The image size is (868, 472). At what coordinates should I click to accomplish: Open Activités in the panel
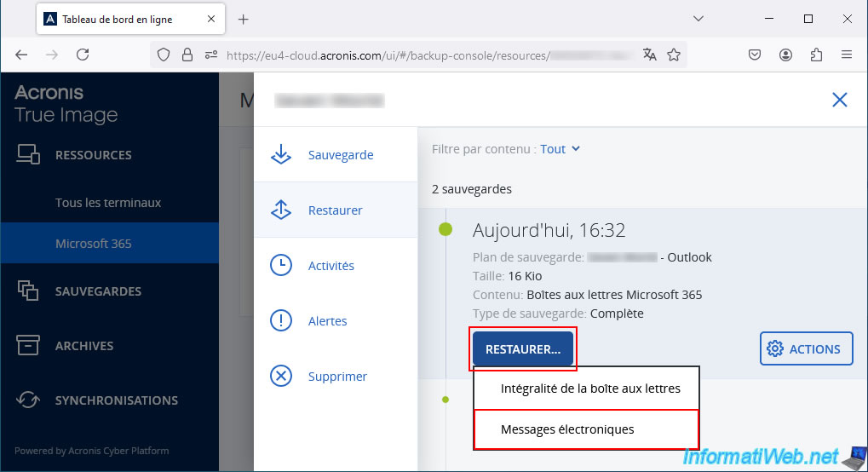click(336, 265)
